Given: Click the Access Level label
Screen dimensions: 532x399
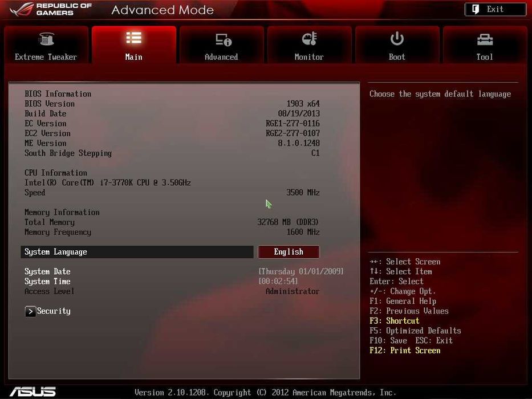Looking at the screenshot, I should click(49, 291).
